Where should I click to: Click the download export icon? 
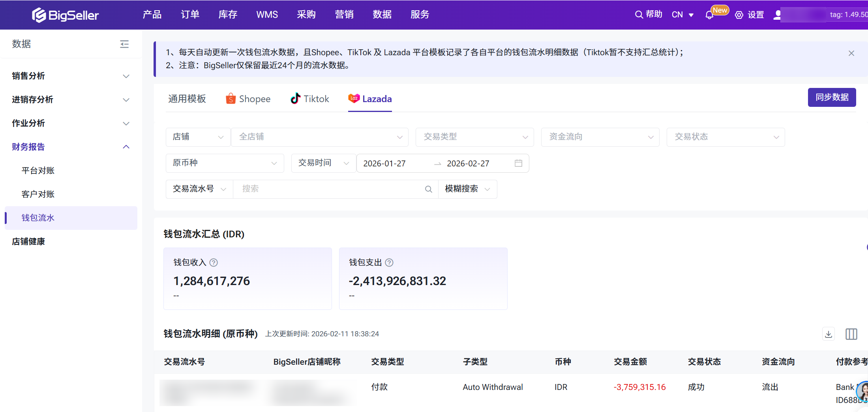tap(829, 334)
